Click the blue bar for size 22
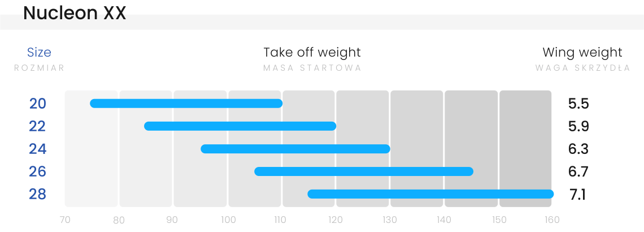The image size is (644, 232). click(240, 126)
